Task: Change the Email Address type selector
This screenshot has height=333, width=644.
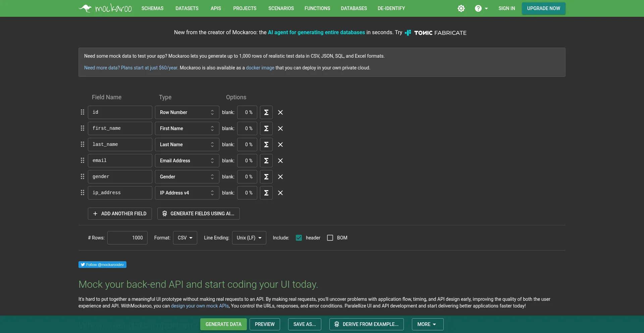Action: 187,161
